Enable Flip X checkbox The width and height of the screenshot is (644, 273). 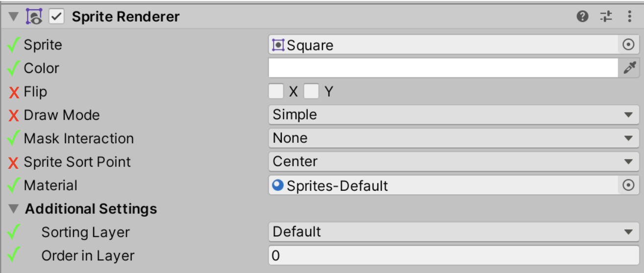point(276,91)
